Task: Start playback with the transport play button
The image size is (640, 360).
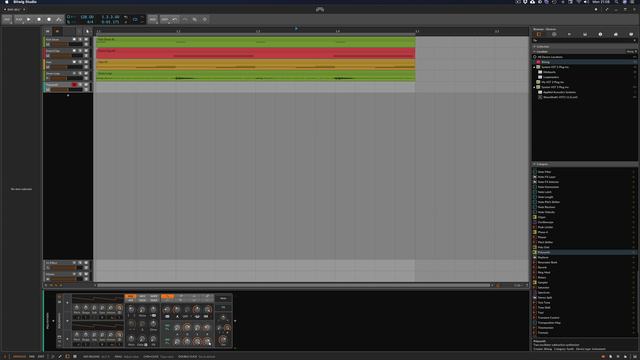Action: click(x=29, y=19)
